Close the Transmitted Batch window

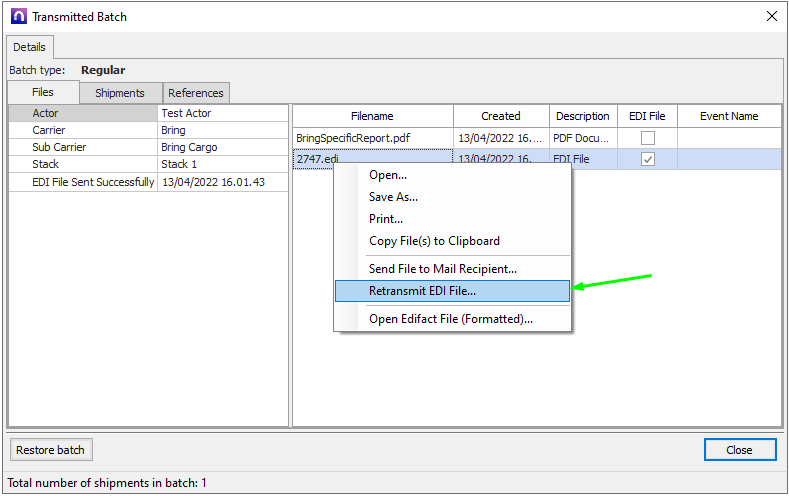(x=770, y=17)
